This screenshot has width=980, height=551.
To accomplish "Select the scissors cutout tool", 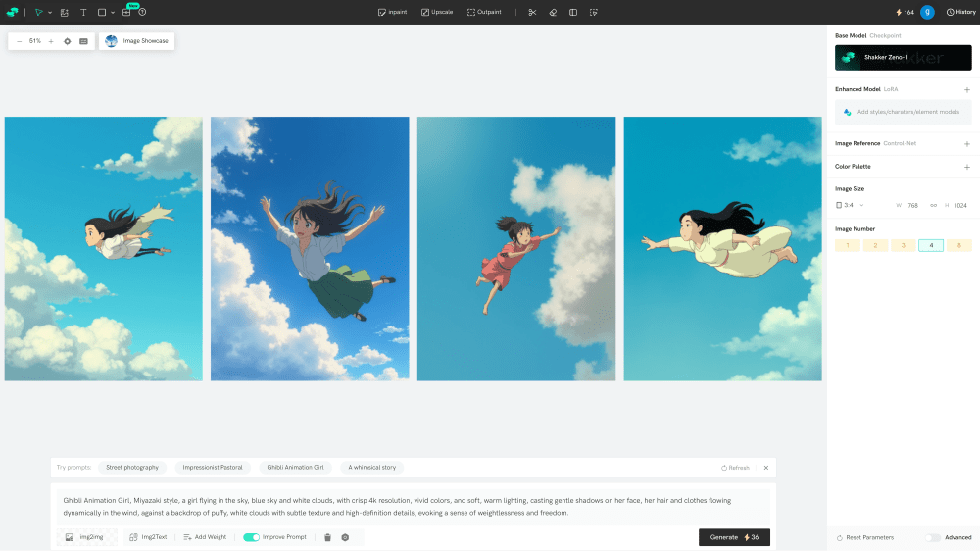I will [532, 12].
